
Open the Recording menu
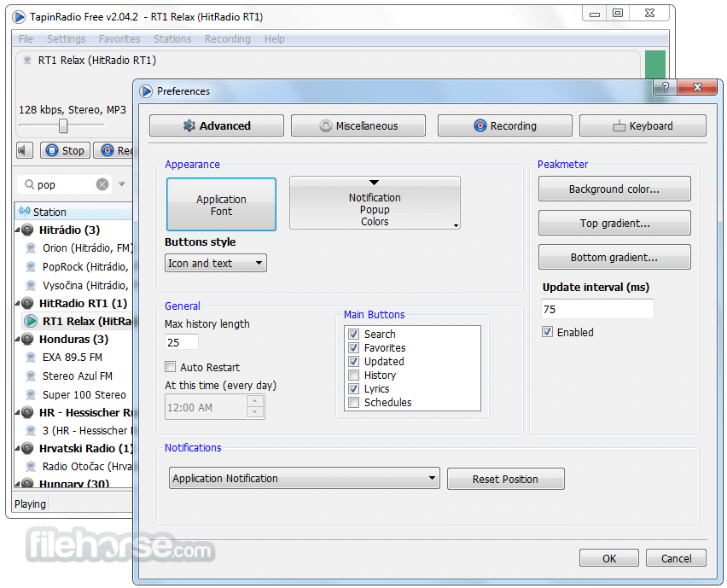tap(228, 39)
